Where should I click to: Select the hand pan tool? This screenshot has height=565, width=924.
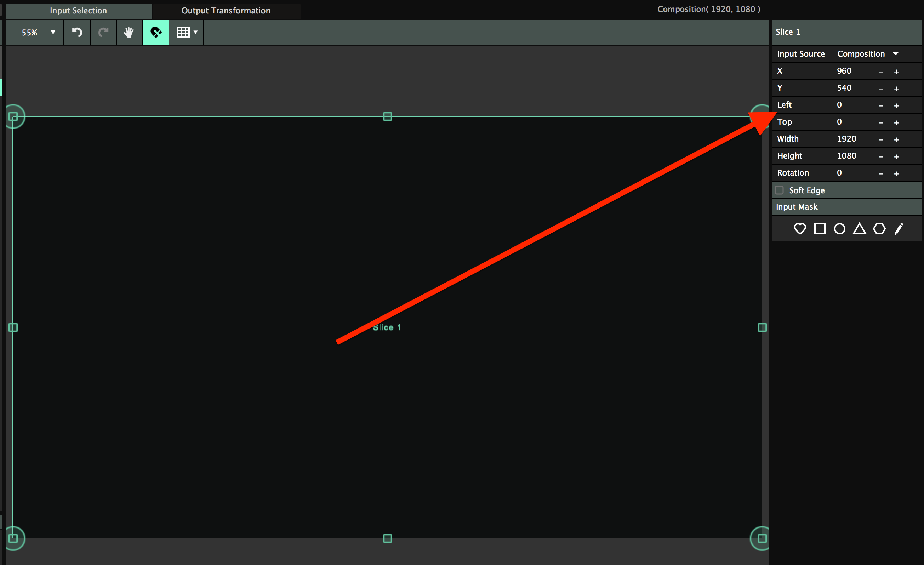pos(129,33)
